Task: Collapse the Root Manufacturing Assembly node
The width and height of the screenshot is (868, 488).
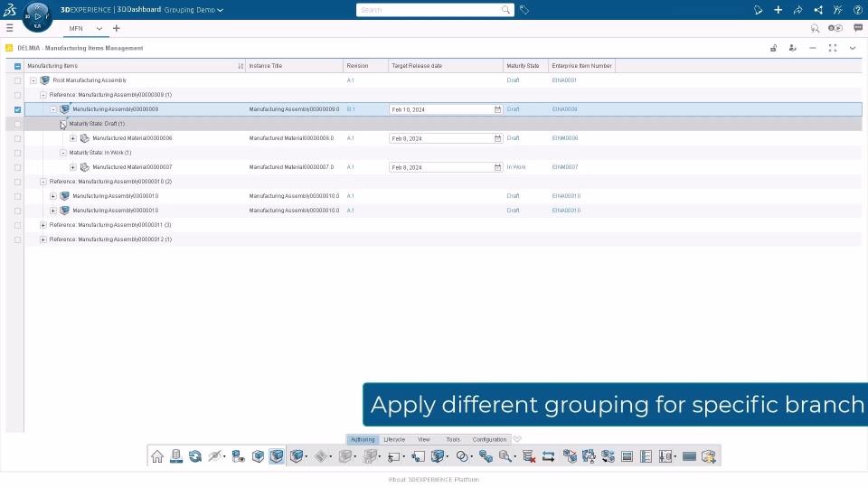Action: pos(33,80)
